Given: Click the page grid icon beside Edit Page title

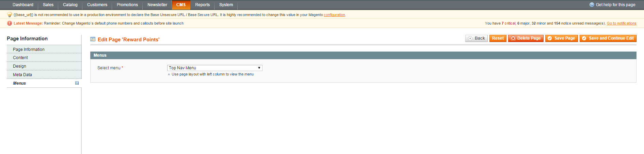Looking at the screenshot, I should pyautogui.click(x=93, y=39).
